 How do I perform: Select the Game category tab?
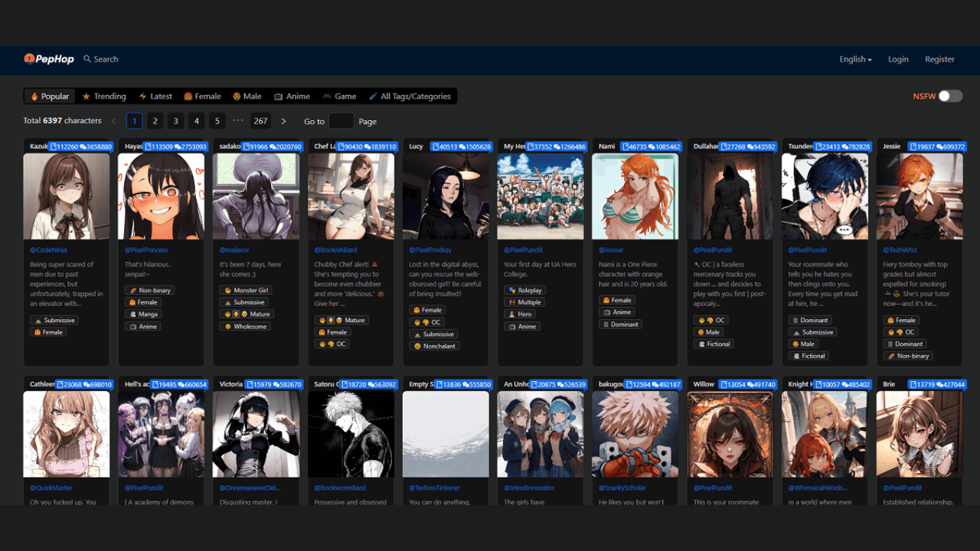click(x=339, y=96)
